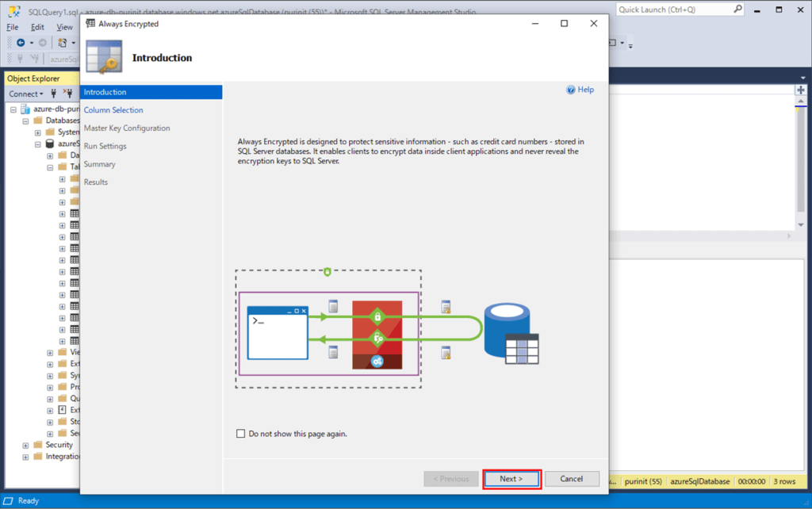
Task: Go to the Column Selection step
Action: pyautogui.click(x=113, y=110)
